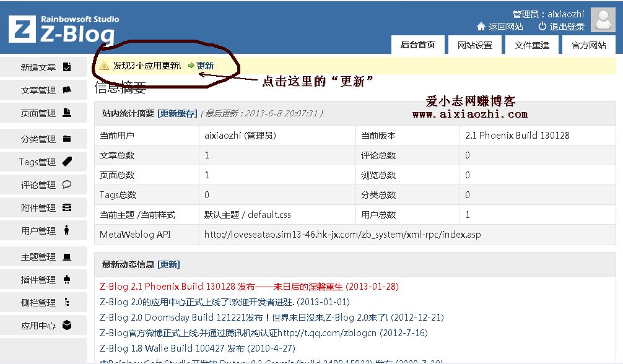Select Tags管理 in the sidebar
Screen dimensions: 623x364
tap(43, 162)
